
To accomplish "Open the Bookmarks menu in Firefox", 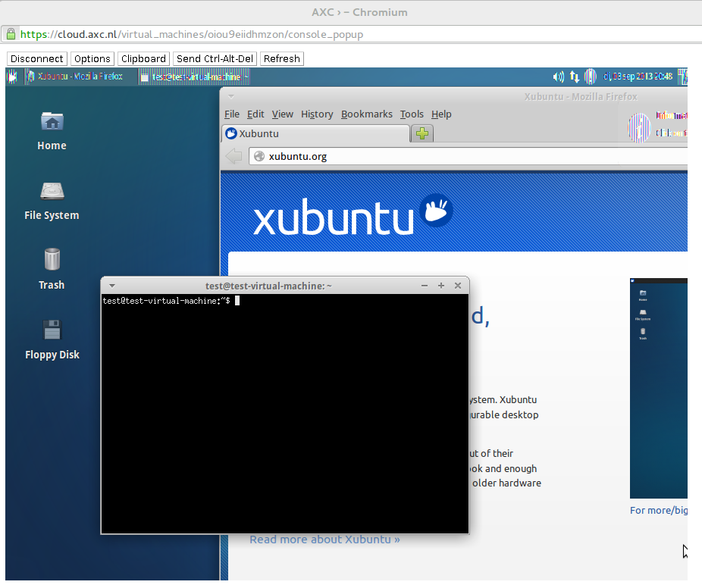I will pos(366,114).
